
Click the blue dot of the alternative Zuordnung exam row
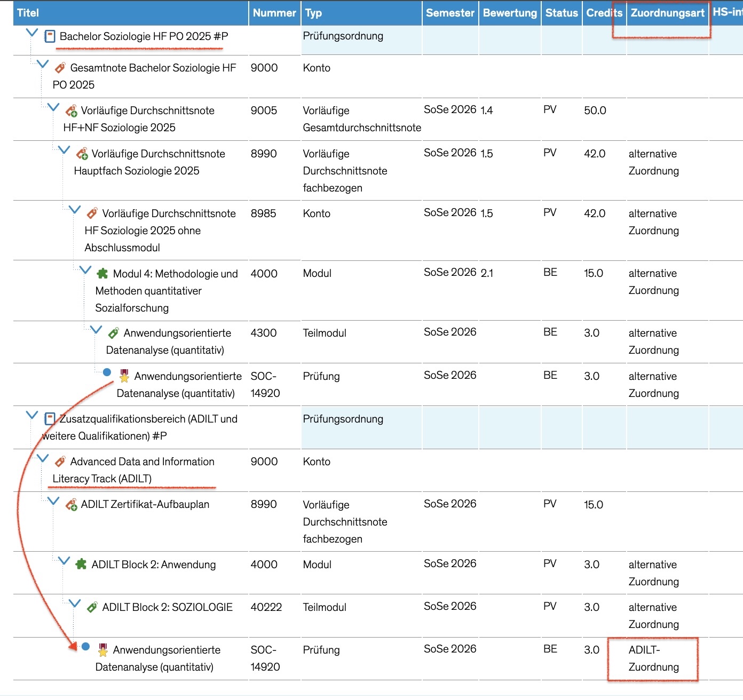pyautogui.click(x=107, y=372)
